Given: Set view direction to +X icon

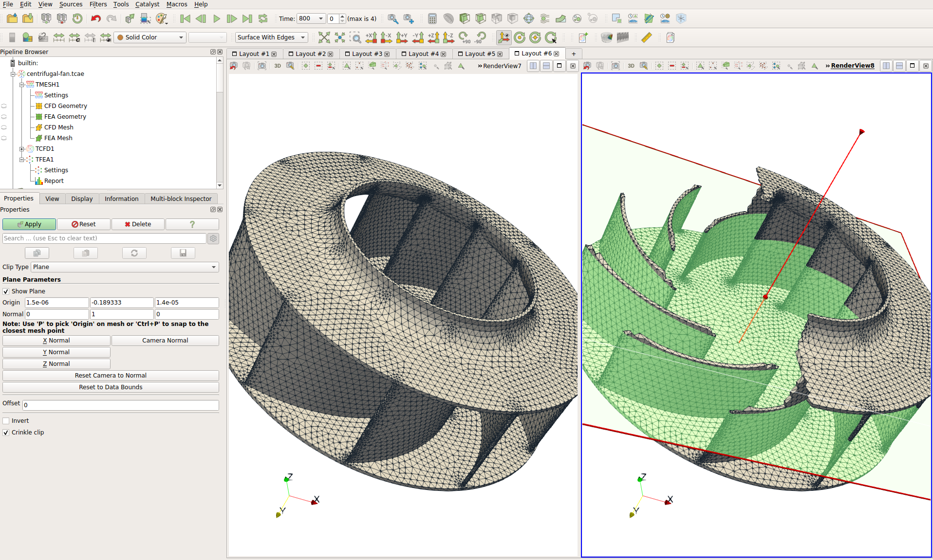Looking at the screenshot, I should click(371, 37).
